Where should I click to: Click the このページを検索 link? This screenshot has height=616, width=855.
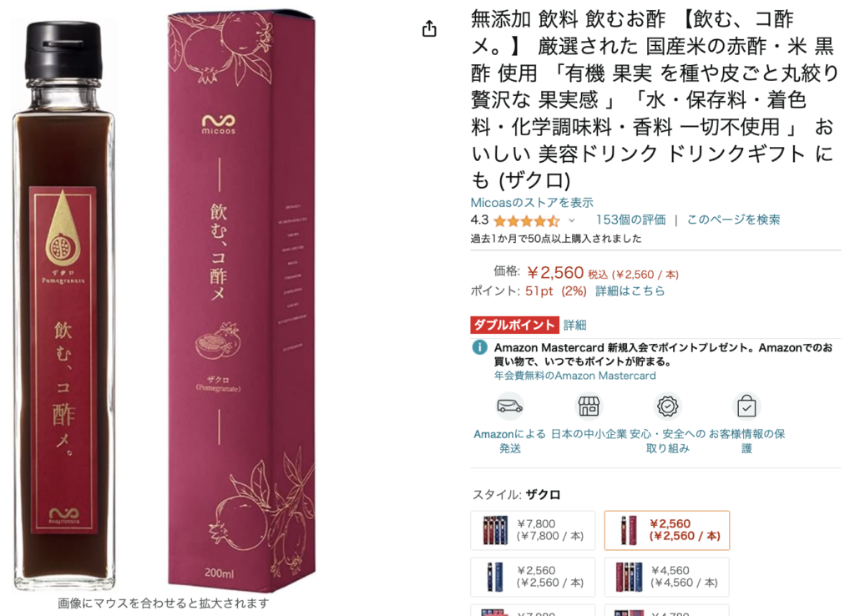[733, 220]
